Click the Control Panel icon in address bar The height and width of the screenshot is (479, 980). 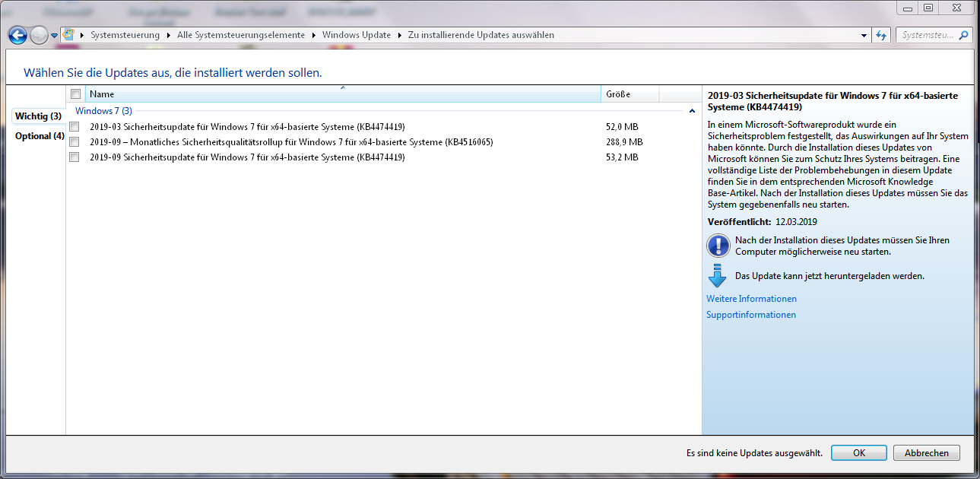point(69,35)
